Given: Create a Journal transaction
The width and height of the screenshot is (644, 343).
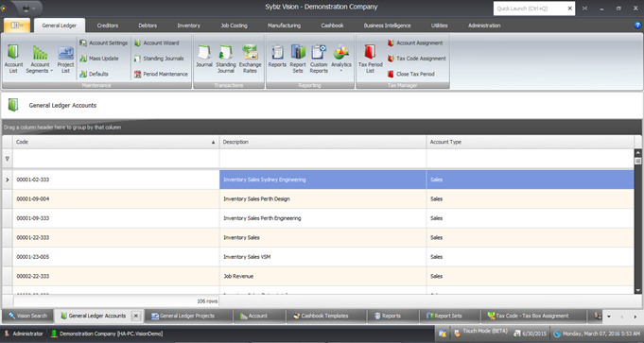Looking at the screenshot, I should pos(204,56).
